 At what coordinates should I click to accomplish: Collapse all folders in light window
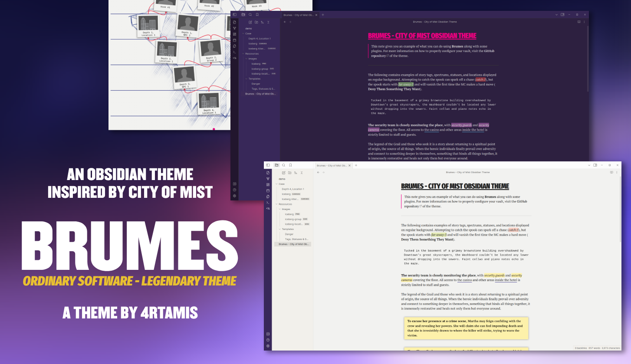click(302, 173)
